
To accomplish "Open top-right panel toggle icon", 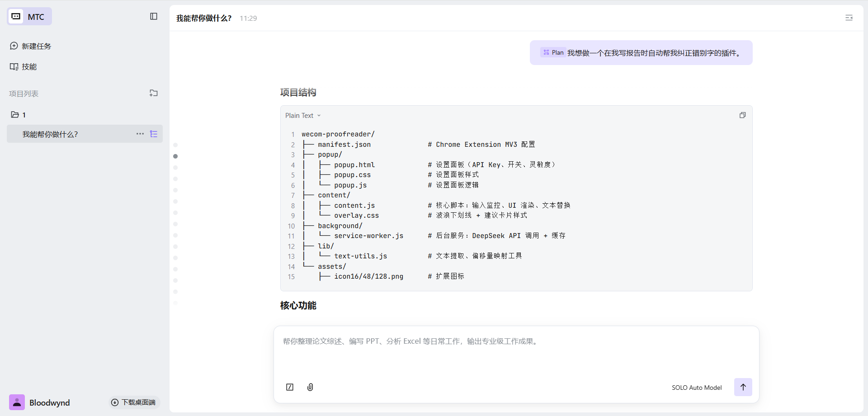I will coord(849,18).
